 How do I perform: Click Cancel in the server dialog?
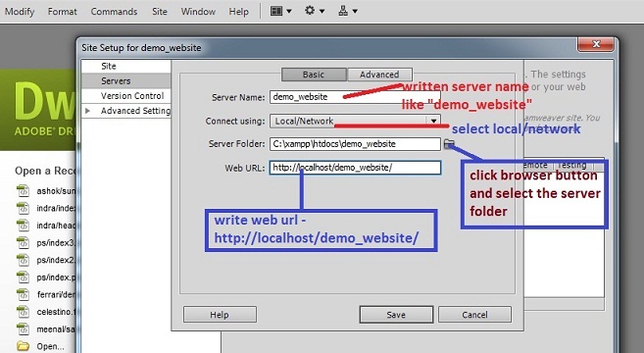474,315
